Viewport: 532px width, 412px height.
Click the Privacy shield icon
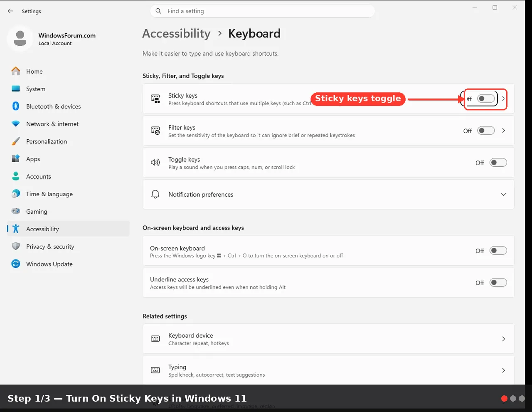tap(16, 246)
